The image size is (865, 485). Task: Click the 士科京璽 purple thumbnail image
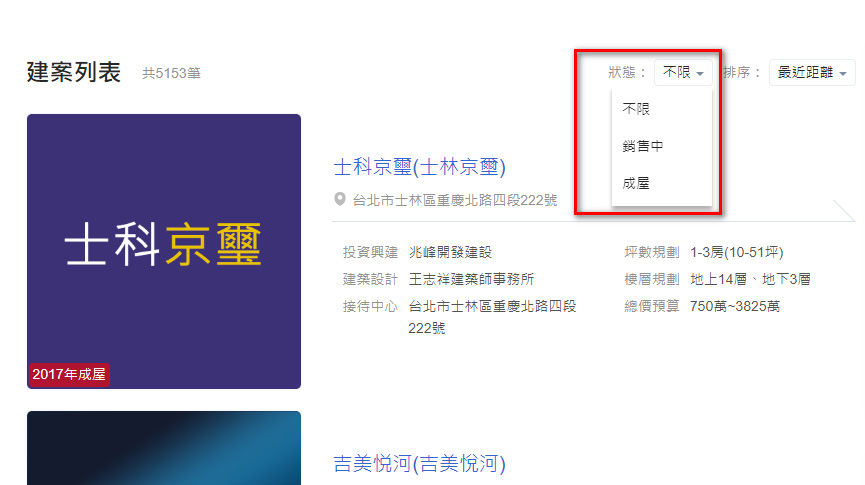164,252
